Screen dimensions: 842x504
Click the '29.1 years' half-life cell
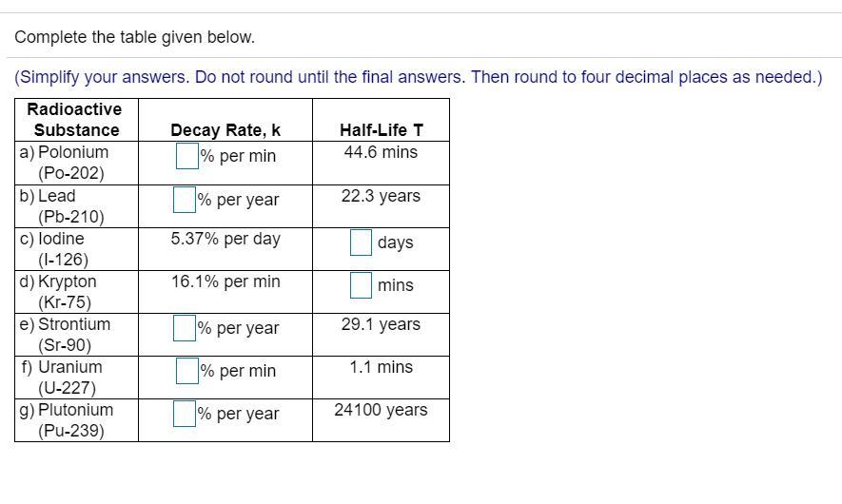[x=381, y=324]
